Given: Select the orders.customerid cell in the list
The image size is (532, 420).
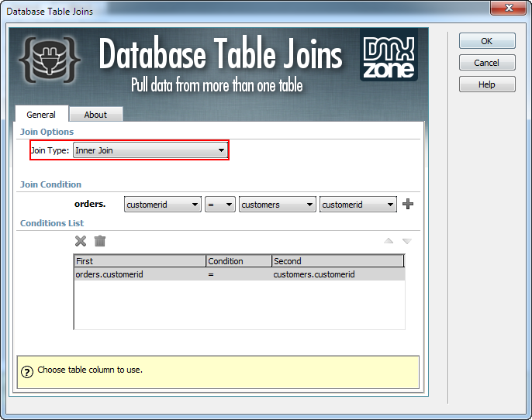Looking at the screenshot, I should pos(109,274).
